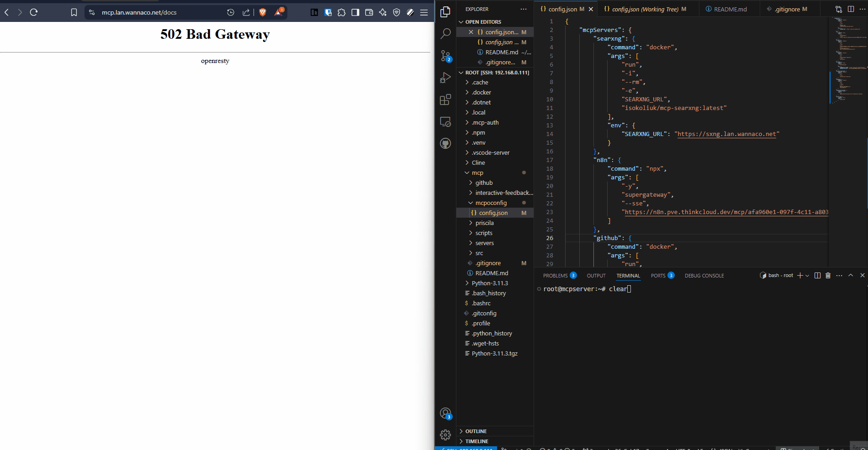Expand the .docker folder
Screen dimensions: 868x450
495,93
